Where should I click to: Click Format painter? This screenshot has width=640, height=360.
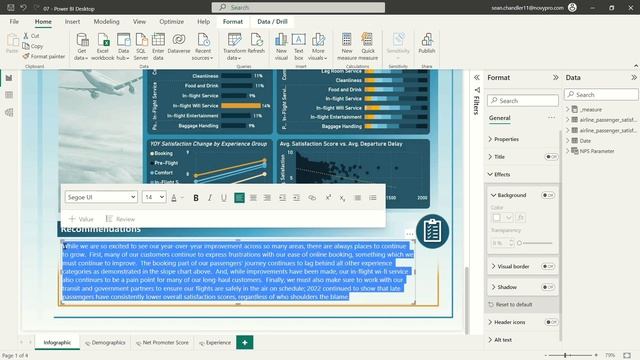coord(44,56)
